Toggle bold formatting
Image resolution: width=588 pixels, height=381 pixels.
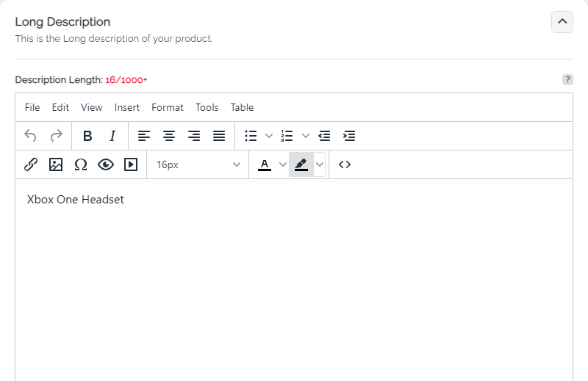pos(87,136)
